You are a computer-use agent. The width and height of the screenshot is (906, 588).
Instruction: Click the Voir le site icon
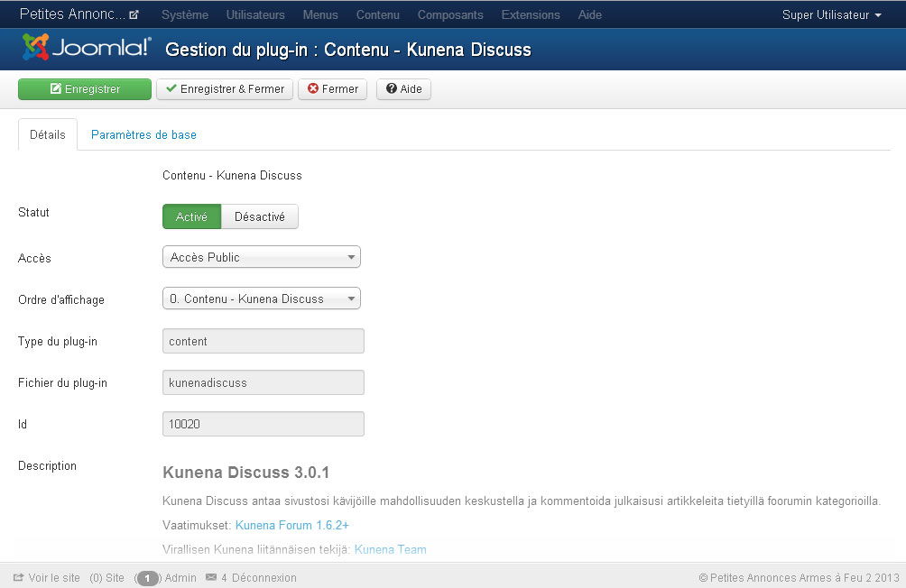18,578
